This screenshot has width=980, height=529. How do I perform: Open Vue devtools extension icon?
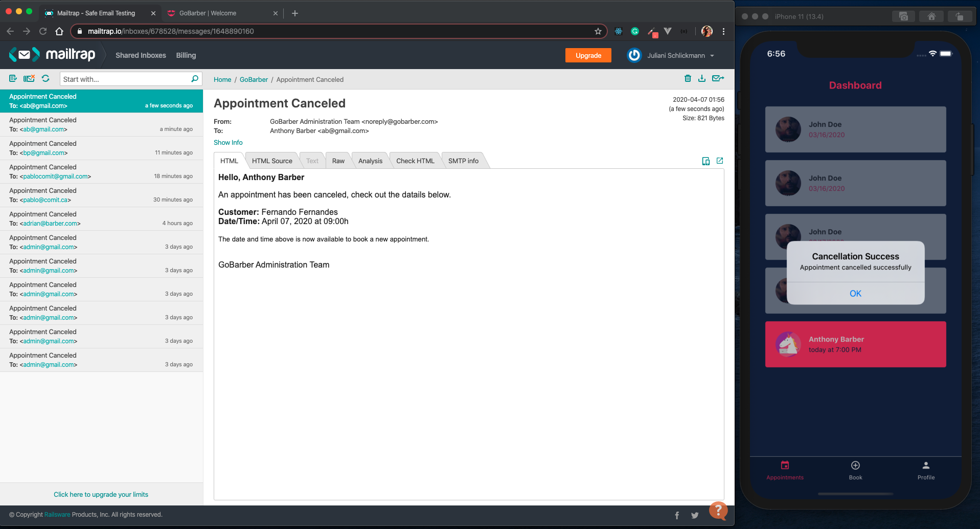tap(668, 31)
